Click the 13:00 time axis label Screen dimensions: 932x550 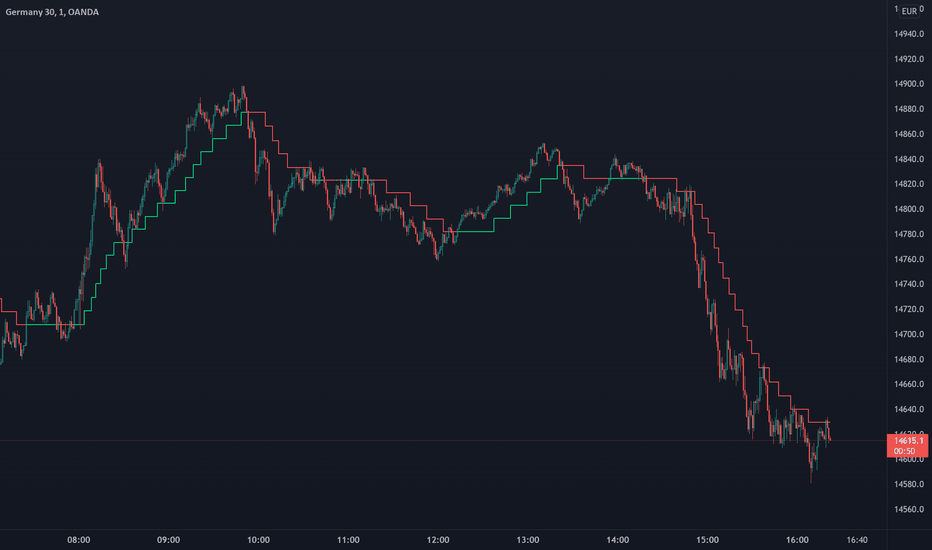tap(528, 540)
